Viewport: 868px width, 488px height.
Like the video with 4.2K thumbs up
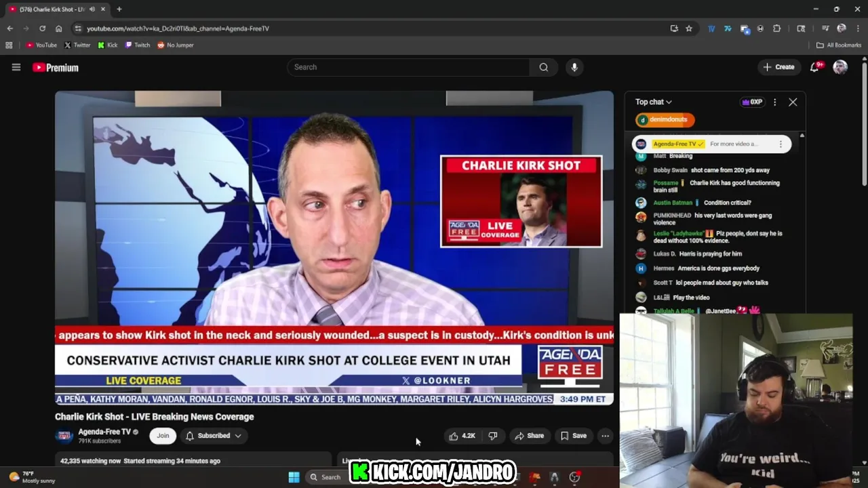click(462, 436)
